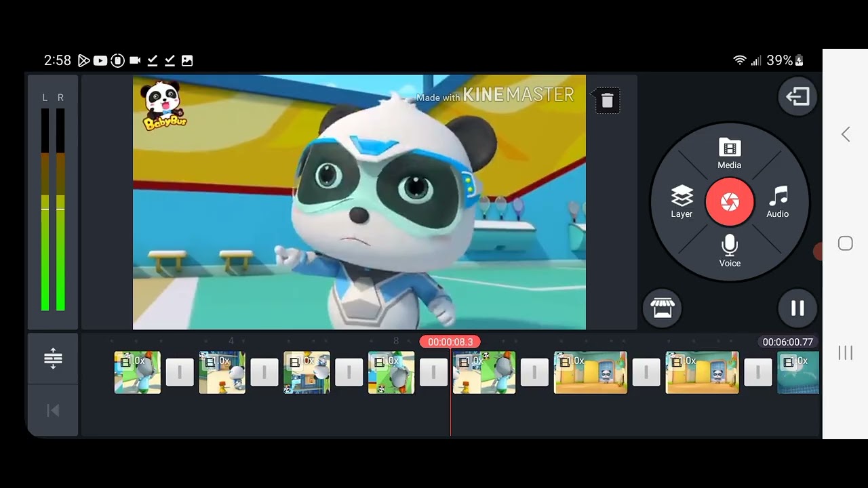Exit the project using the back-arrow icon
The height and width of the screenshot is (488, 868).
(797, 96)
